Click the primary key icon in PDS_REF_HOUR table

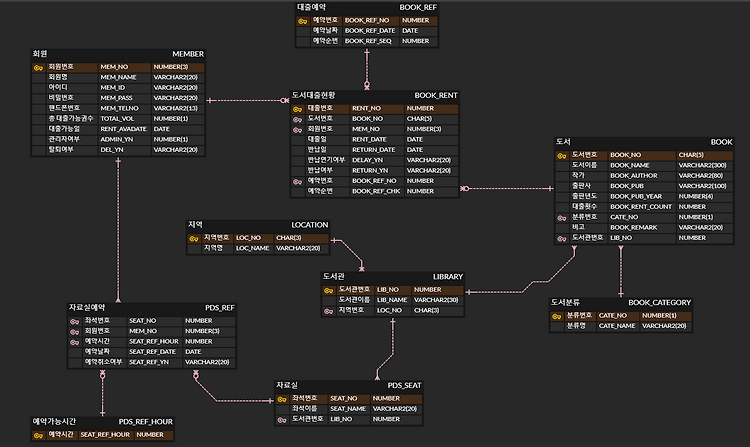[38, 436]
